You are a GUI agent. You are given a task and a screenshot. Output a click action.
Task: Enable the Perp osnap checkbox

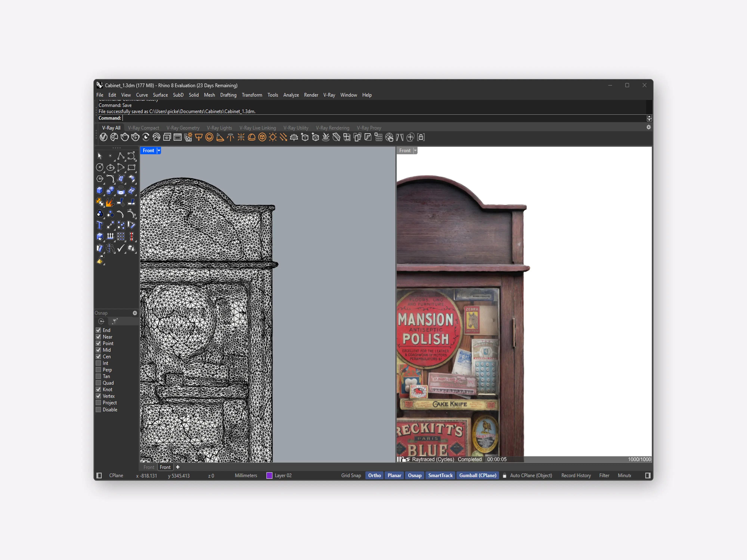click(x=98, y=370)
